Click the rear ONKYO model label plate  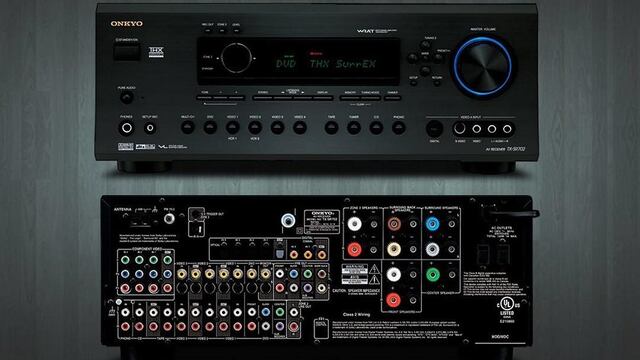coord(322,222)
